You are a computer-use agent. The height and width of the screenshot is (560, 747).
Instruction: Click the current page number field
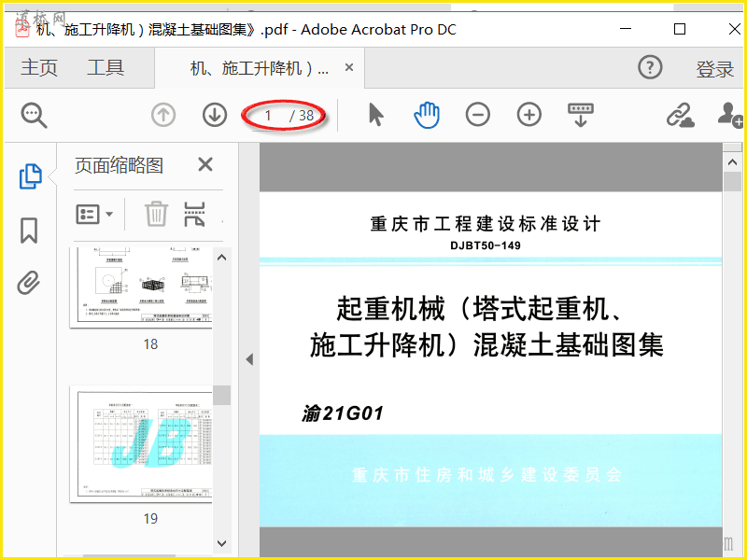pos(268,115)
